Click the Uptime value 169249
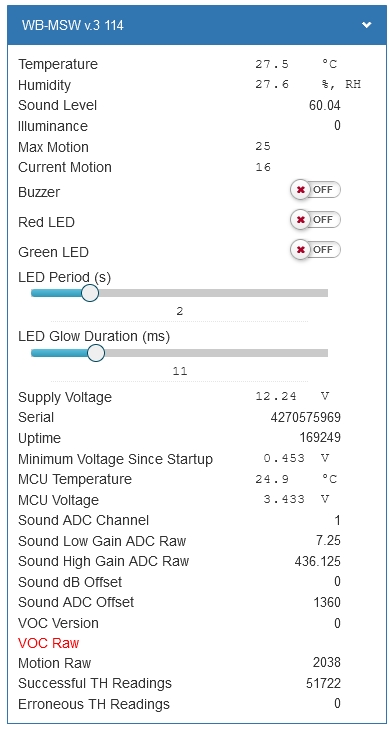Image resolution: width=389 pixels, height=729 pixels. [320, 438]
